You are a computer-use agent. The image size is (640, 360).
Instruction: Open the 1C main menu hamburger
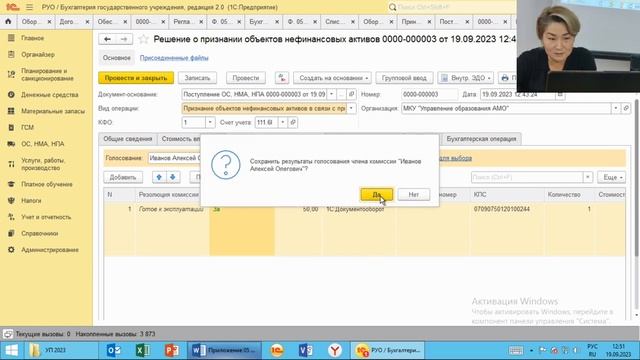point(29,7)
